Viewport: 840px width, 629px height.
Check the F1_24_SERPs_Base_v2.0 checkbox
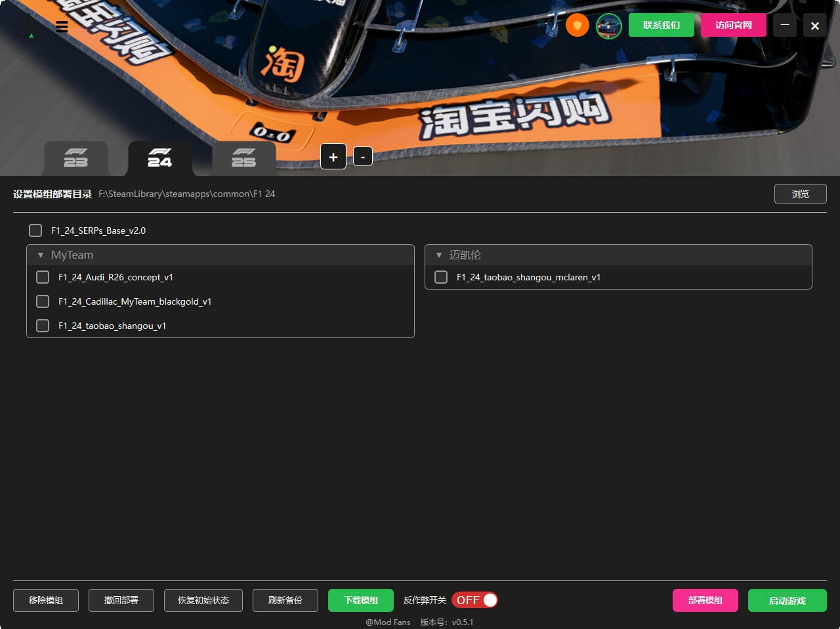(35, 230)
